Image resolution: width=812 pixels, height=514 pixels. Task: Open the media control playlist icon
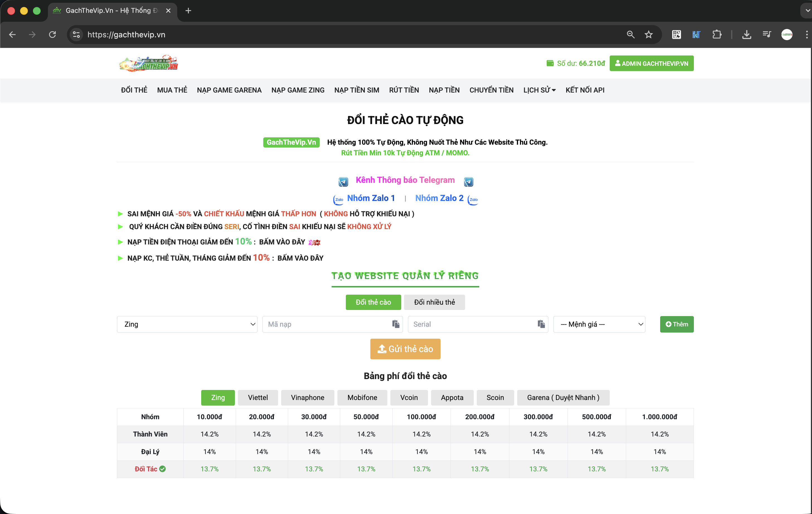click(x=767, y=34)
